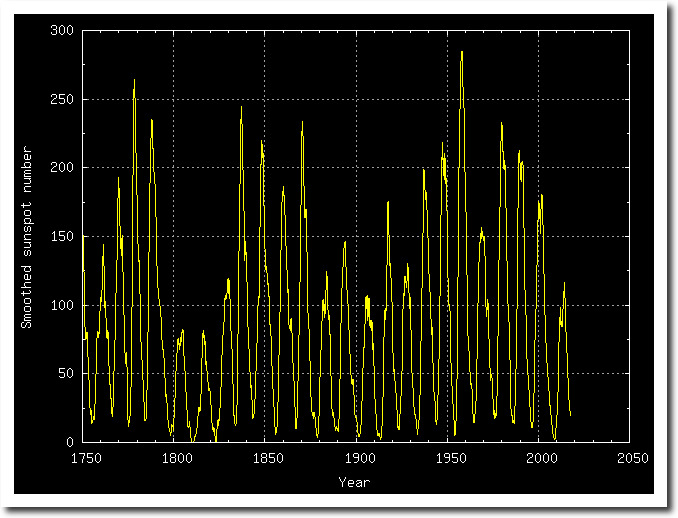The width and height of the screenshot is (678, 518).
Task: Click the y-axis label 50
Action: pyautogui.click(x=66, y=373)
